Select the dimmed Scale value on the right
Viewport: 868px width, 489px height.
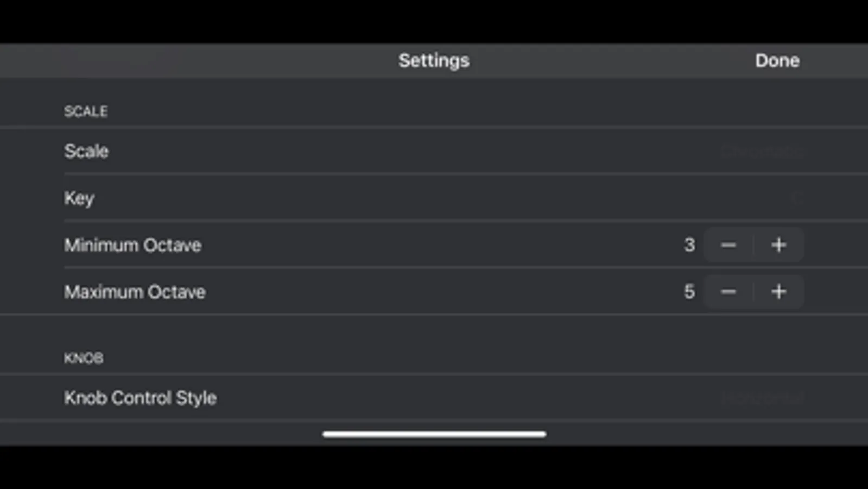(x=763, y=152)
